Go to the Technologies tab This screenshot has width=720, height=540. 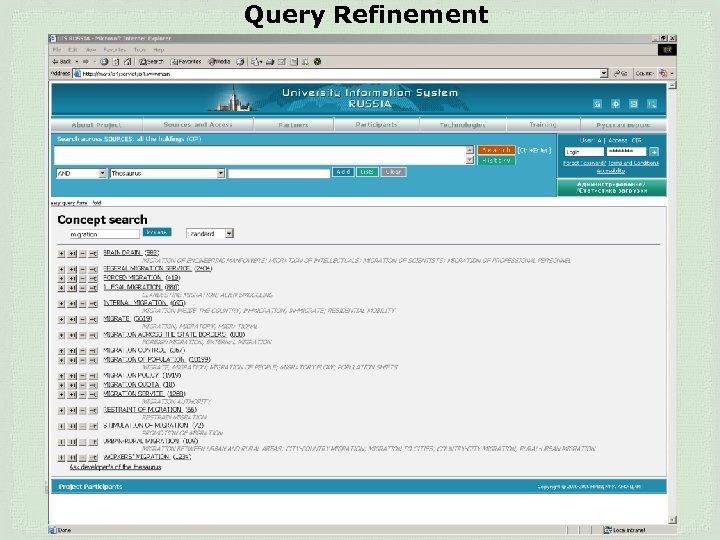click(462, 125)
